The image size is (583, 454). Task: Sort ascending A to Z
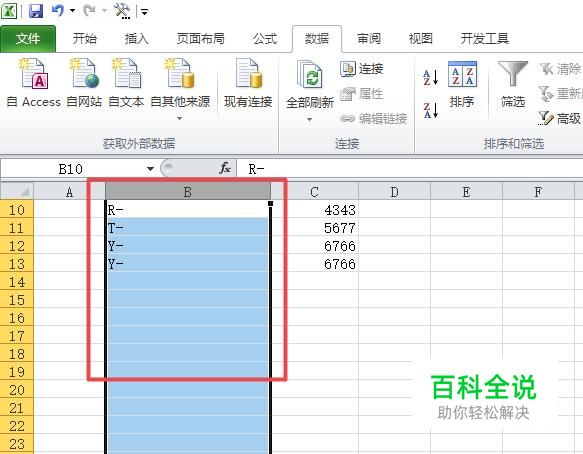coord(431,77)
